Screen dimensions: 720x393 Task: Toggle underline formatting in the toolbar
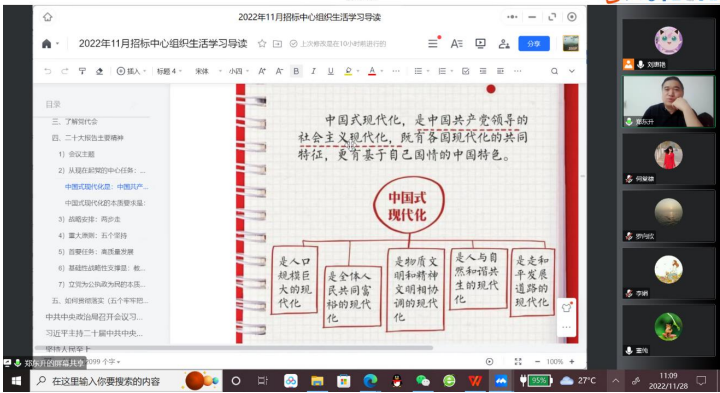click(330, 71)
